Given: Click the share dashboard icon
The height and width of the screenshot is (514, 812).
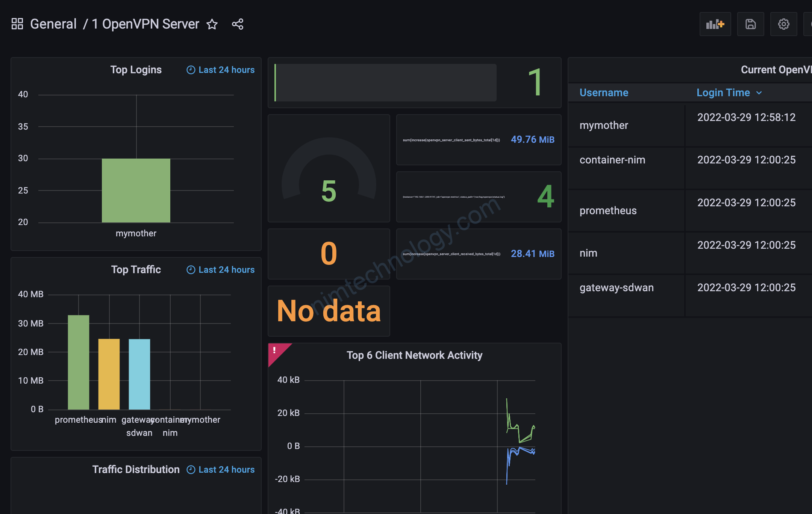Looking at the screenshot, I should pos(238,24).
